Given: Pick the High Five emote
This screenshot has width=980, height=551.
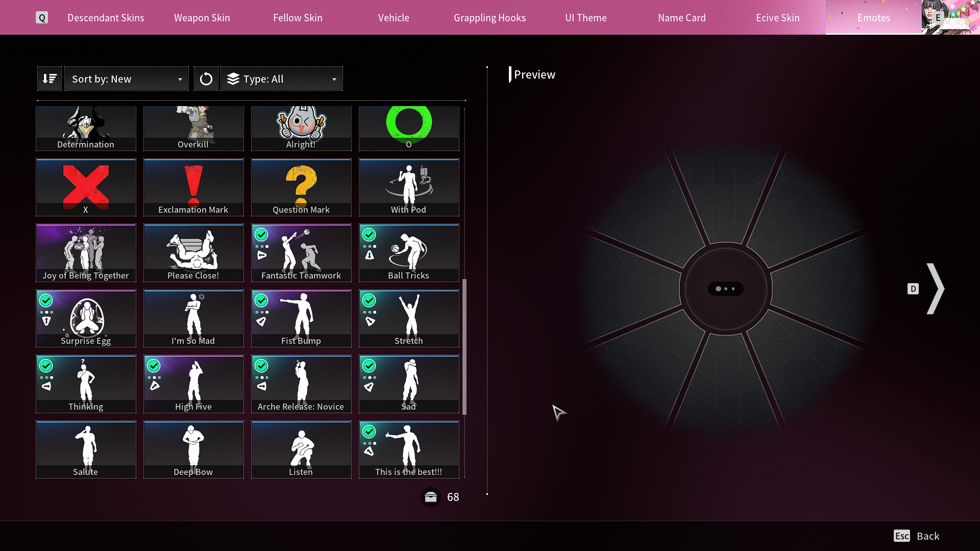Looking at the screenshot, I should pyautogui.click(x=193, y=384).
